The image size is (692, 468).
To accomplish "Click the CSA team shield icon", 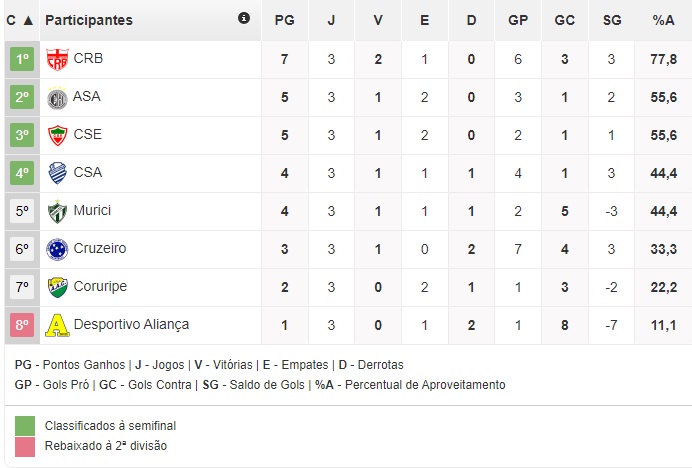I will pyautogui.click(x=58, y=174).
